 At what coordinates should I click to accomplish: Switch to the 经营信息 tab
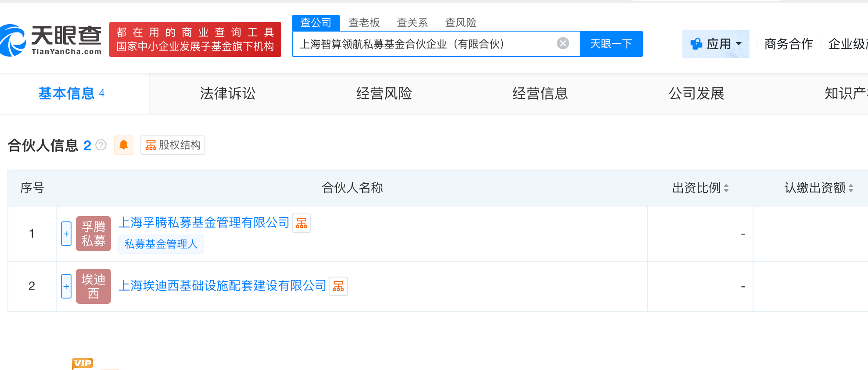pos(540,93)
